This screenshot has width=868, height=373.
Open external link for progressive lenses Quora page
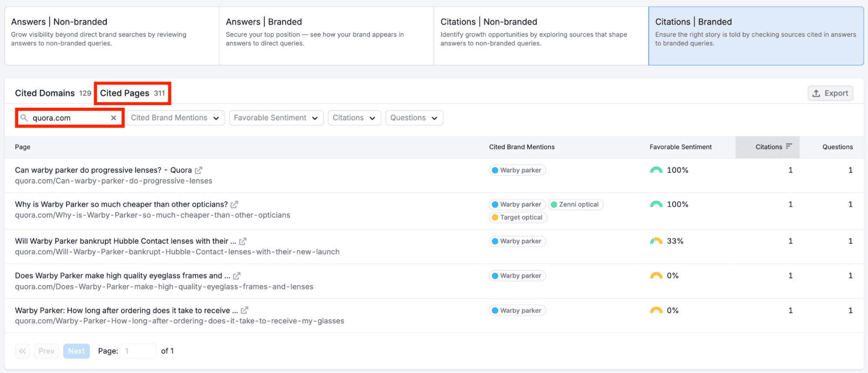click(198, 170)
